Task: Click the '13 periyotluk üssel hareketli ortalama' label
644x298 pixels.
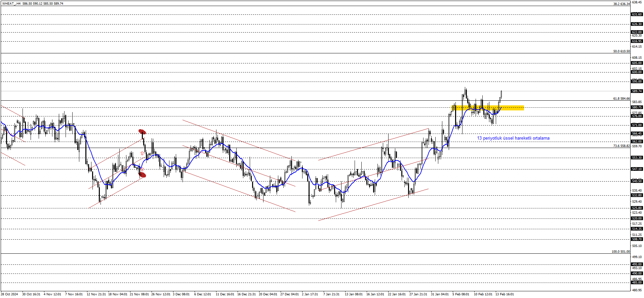Action: point(513,138)
